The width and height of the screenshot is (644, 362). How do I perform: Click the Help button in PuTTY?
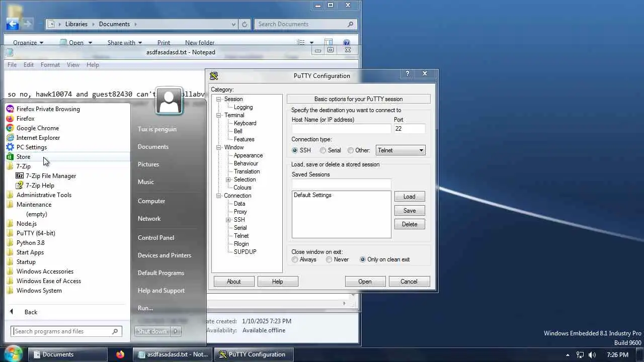[x=278, y=282]
